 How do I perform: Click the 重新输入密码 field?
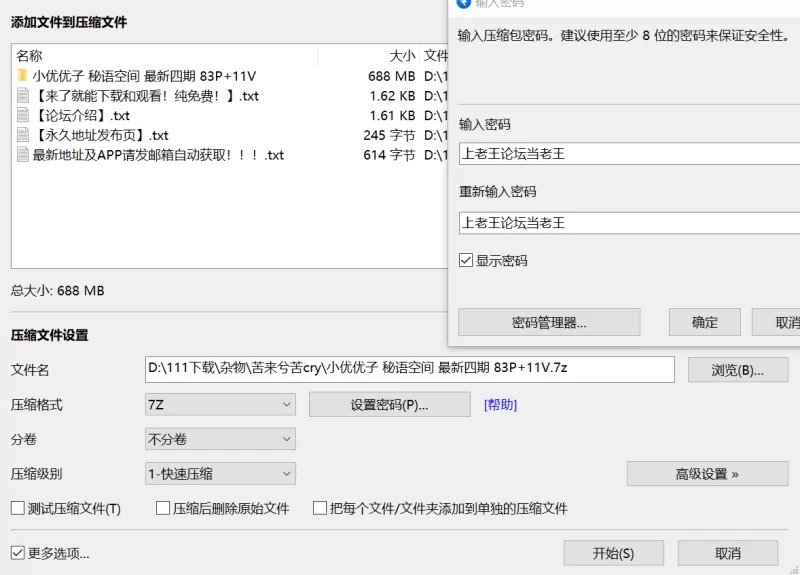click(630, 223)
